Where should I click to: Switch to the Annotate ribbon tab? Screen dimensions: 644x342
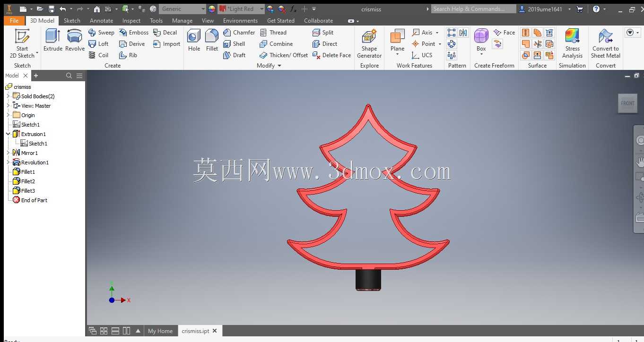[x=102, y=21]
